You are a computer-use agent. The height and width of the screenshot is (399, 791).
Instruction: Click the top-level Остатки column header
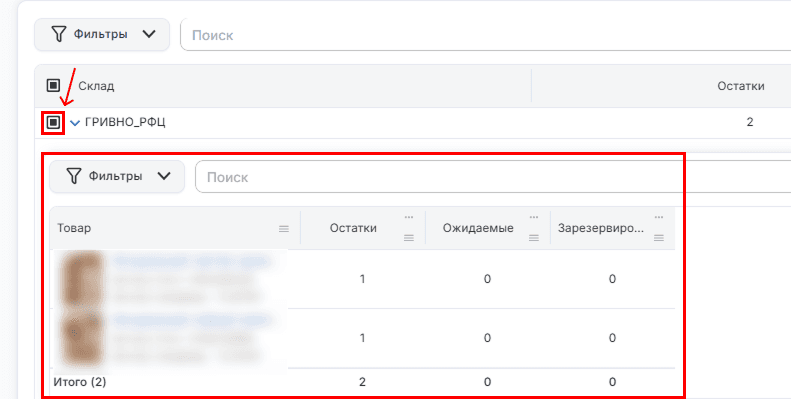[x=741, y=86]
